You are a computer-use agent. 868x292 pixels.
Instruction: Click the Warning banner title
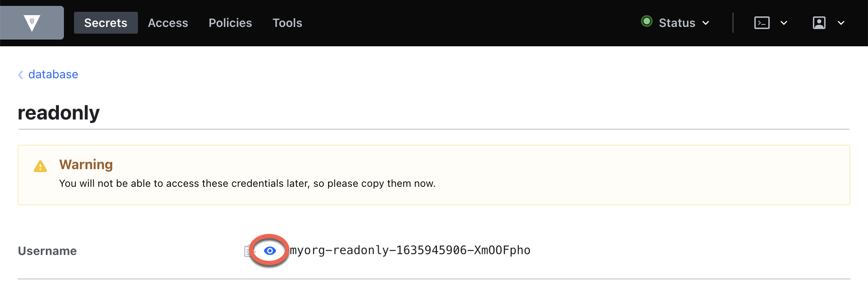coord(86,165)
